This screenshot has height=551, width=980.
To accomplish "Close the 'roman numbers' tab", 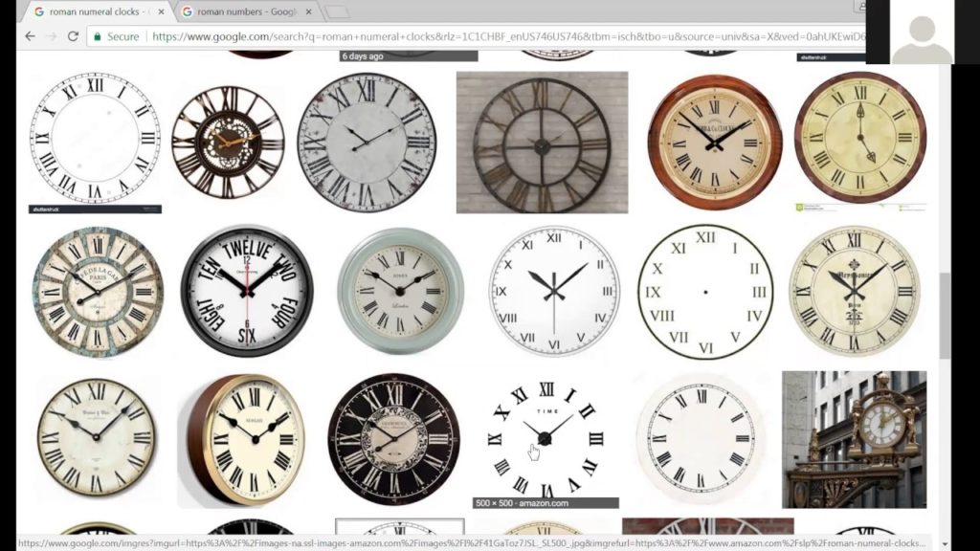I will (x=309, y=11).
